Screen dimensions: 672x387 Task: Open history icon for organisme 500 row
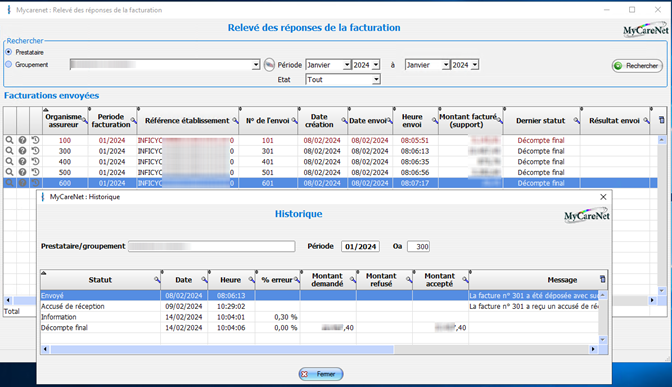pos(35,172)
